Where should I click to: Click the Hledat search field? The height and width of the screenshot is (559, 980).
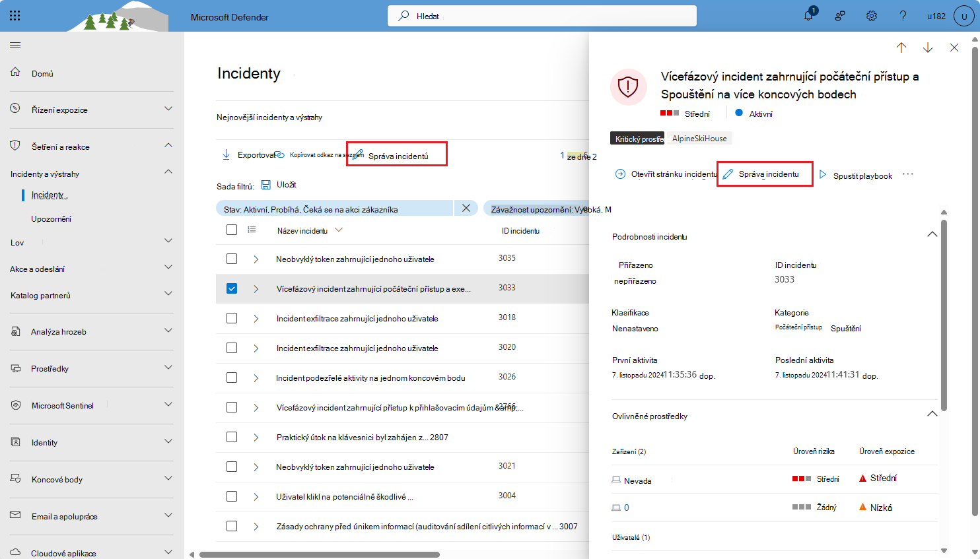click(x=542, y=15)
